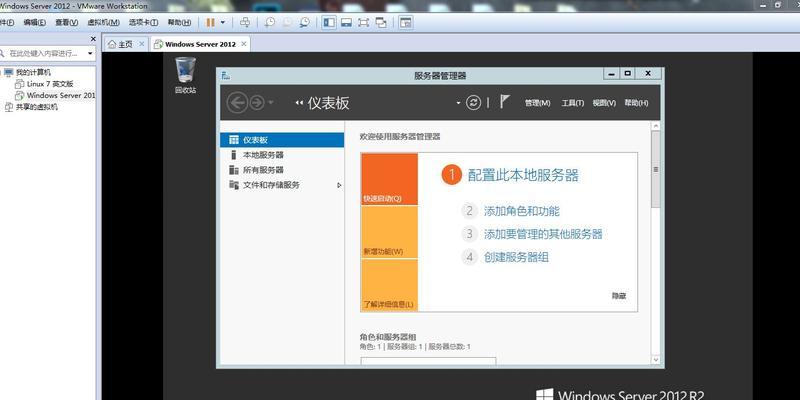Select the 了解详细信息(L) tile
Image resolution: width=800 pixels, height=400 pixels.
pos(389,285)
